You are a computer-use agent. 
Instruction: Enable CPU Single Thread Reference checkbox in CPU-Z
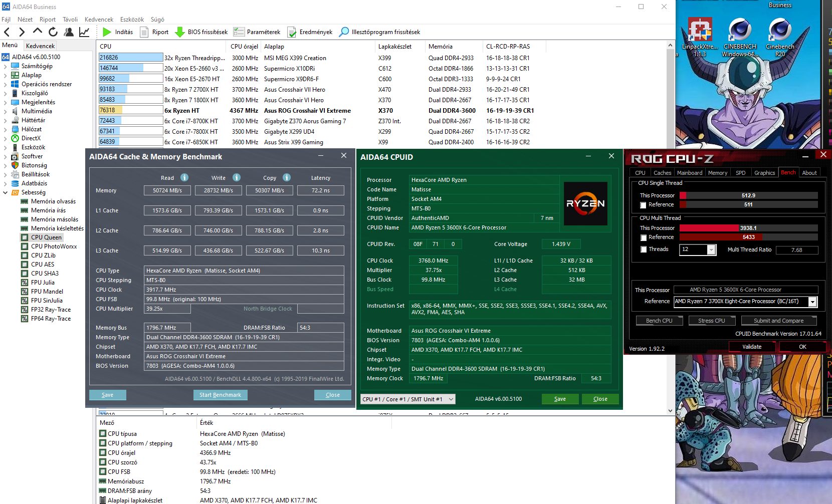point(643,205)
